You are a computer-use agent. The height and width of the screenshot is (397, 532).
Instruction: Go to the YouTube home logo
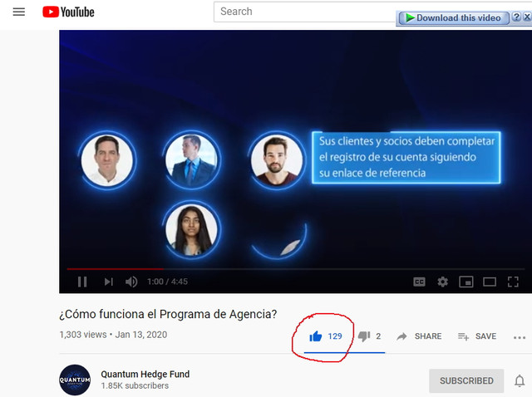pos(68,12)
